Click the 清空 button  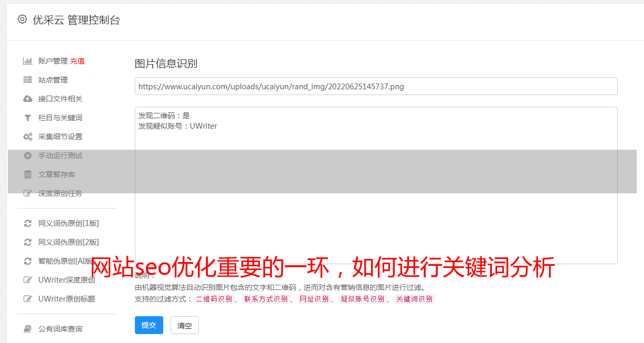[185, 325]
